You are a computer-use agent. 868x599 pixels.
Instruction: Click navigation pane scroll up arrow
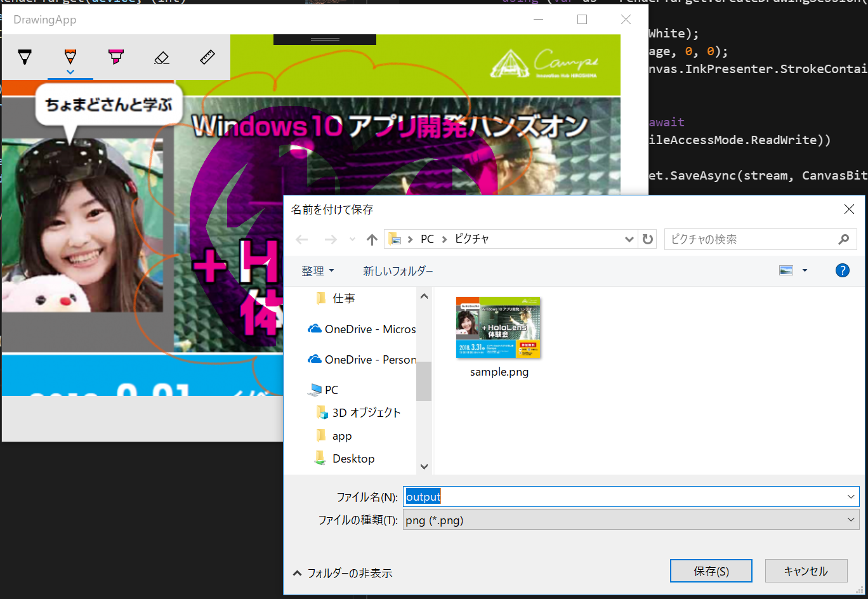click(424, 296)
